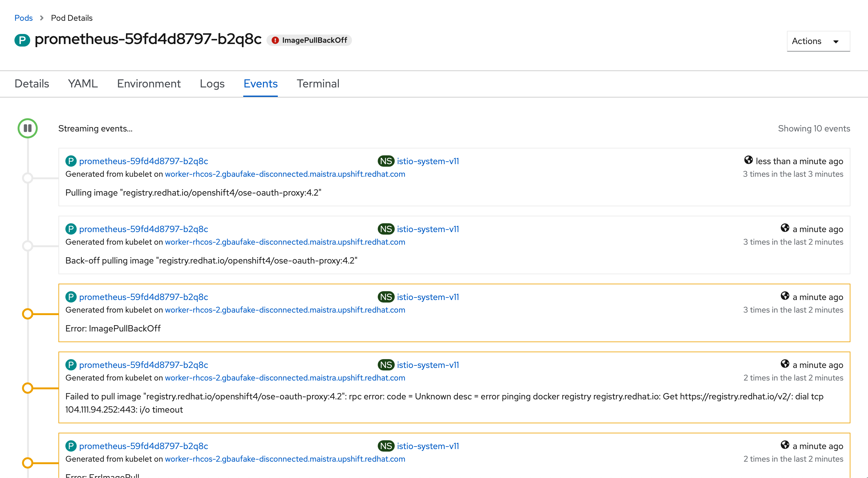Click globe icon beside 'less than a minute ago'
The height and width of the screenshot is (478, 868).
pos(748,160)
